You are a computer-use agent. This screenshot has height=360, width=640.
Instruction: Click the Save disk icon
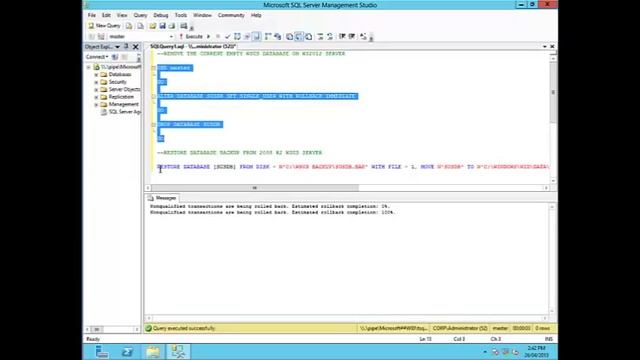[x=162, y=26]
